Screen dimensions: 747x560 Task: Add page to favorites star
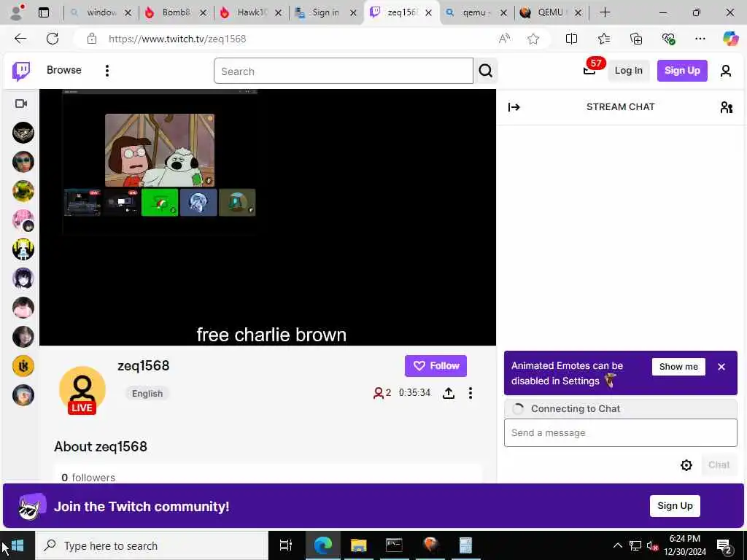click(533, 39)
